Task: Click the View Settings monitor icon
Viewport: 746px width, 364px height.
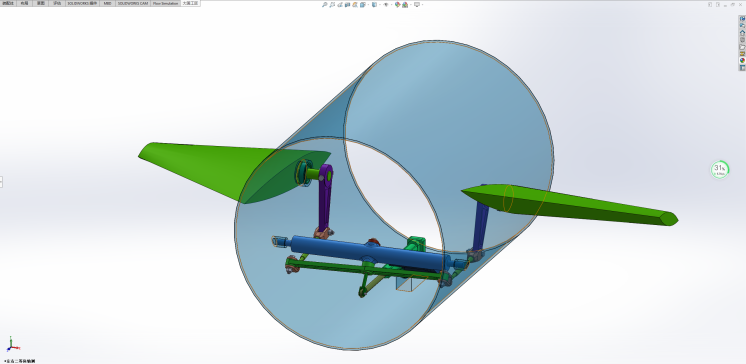Action: click(417, 5)
